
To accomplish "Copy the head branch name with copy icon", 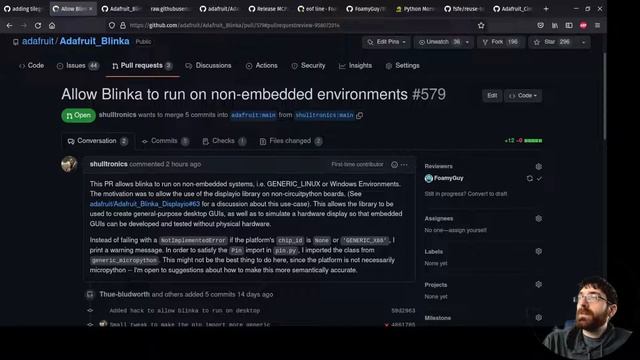I will (360, 116).
